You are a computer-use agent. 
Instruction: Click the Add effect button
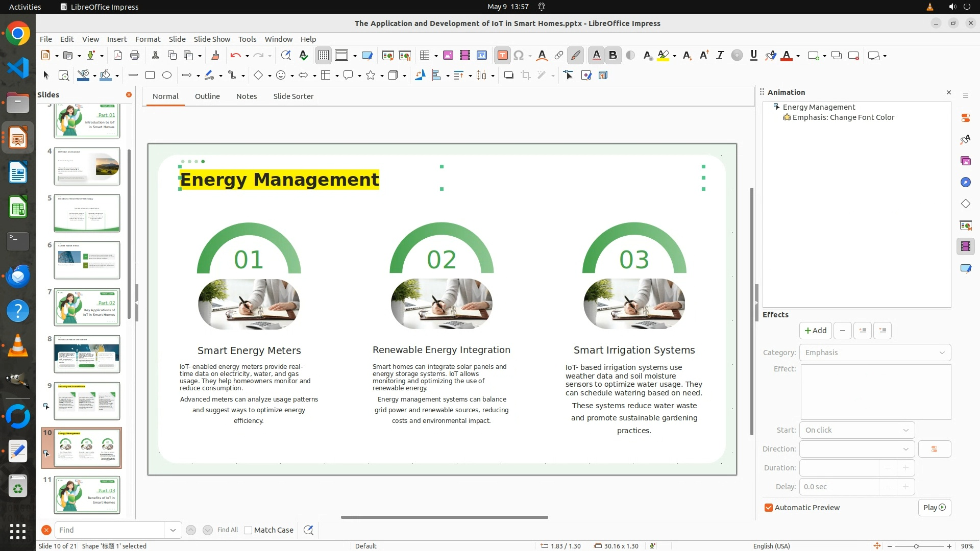[815, 331]
